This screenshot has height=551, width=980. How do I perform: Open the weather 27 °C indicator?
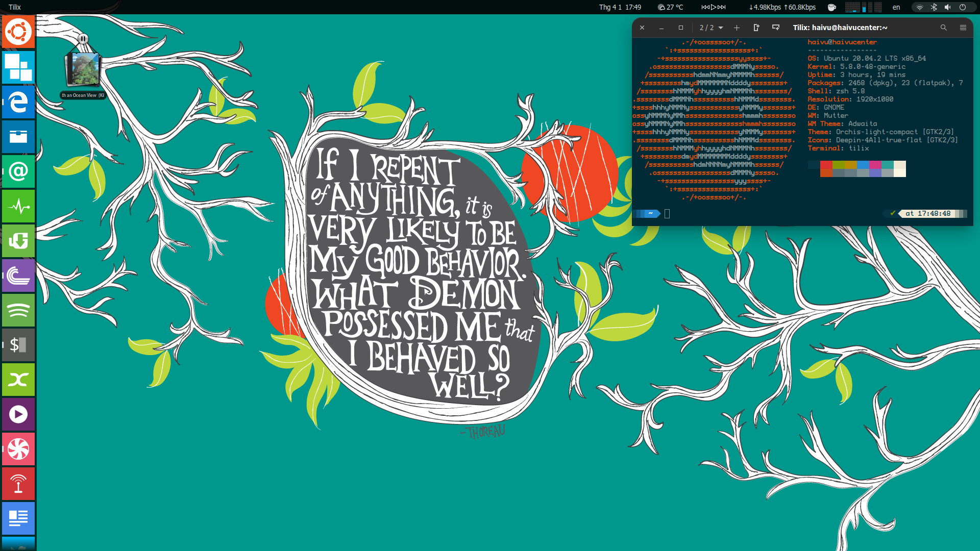[x=670, y=7]
